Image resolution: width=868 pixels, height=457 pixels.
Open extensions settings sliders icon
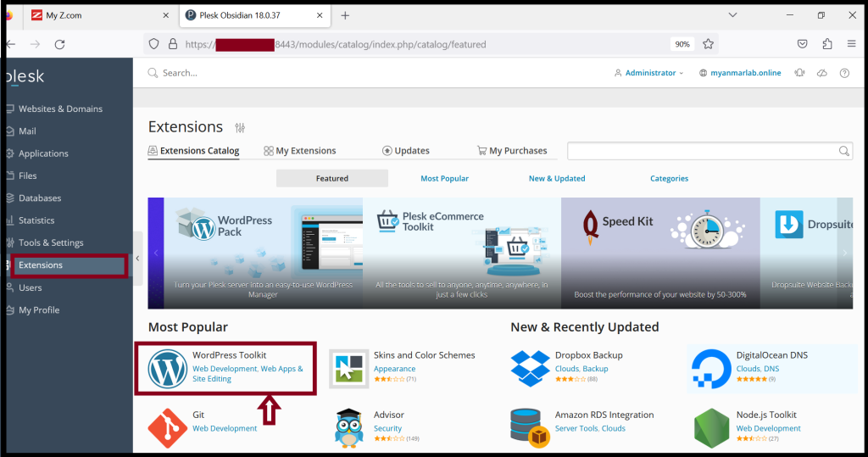click(240, 128)
